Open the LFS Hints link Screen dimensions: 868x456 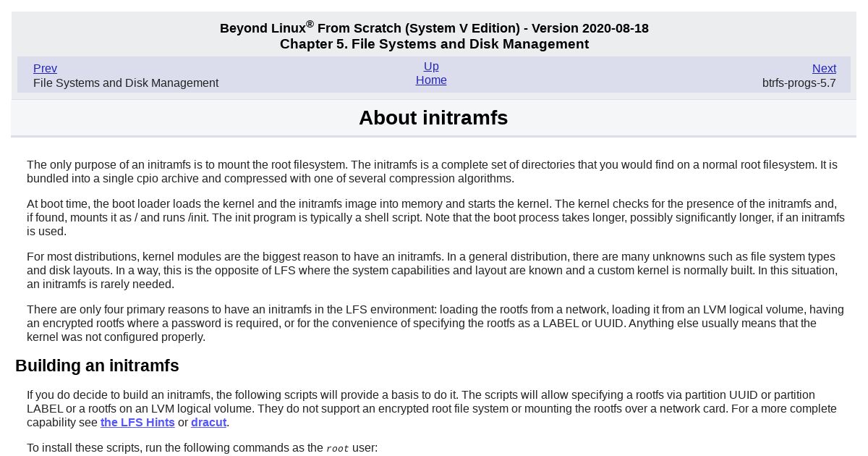137,423
